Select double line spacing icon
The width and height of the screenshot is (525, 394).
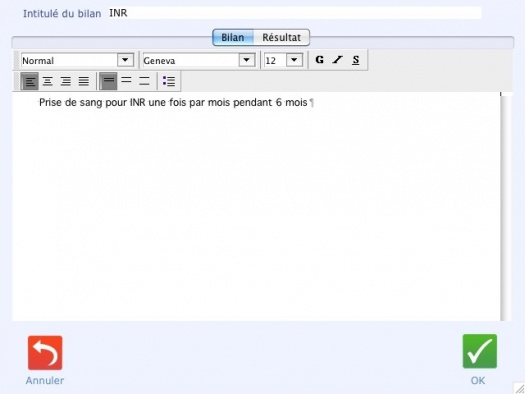tap(144, 81)
